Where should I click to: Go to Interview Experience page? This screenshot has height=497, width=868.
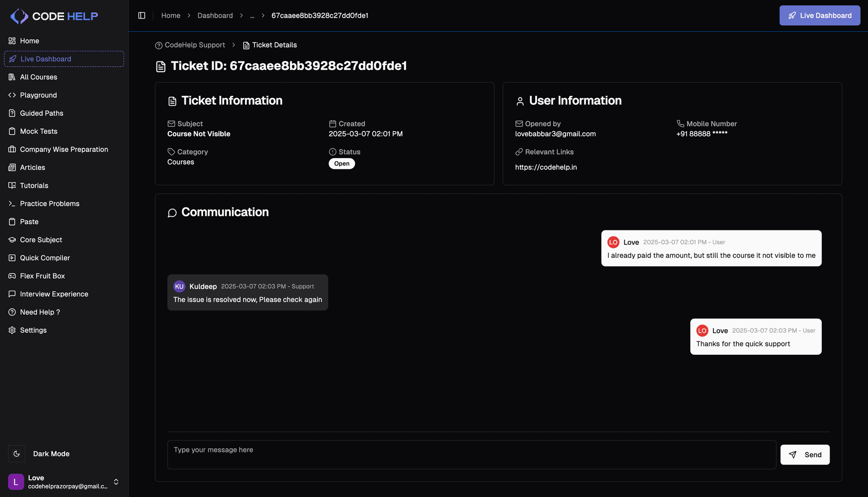[x=54, y=294]
